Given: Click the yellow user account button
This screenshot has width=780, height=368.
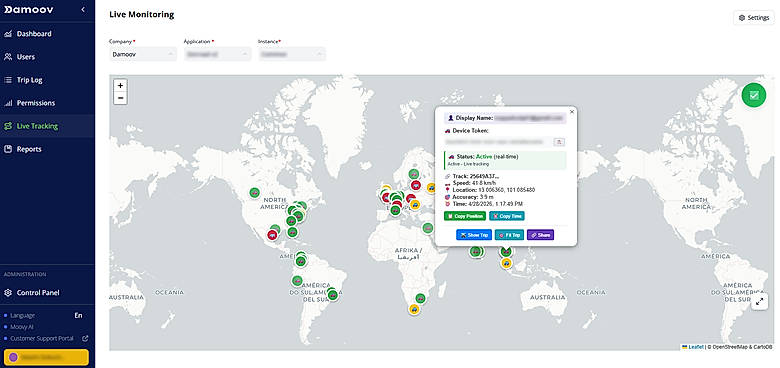Looking at the screenshot, I should (x=46, y=357).
